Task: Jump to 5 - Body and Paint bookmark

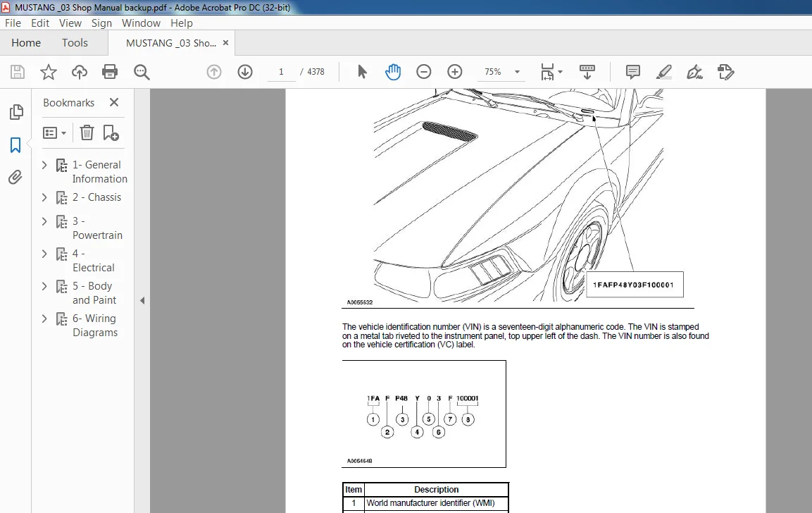Action: coord(94,292)
